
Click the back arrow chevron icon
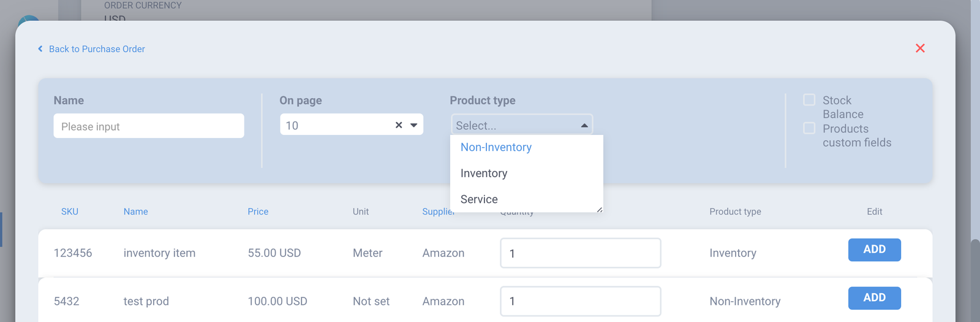40,49
